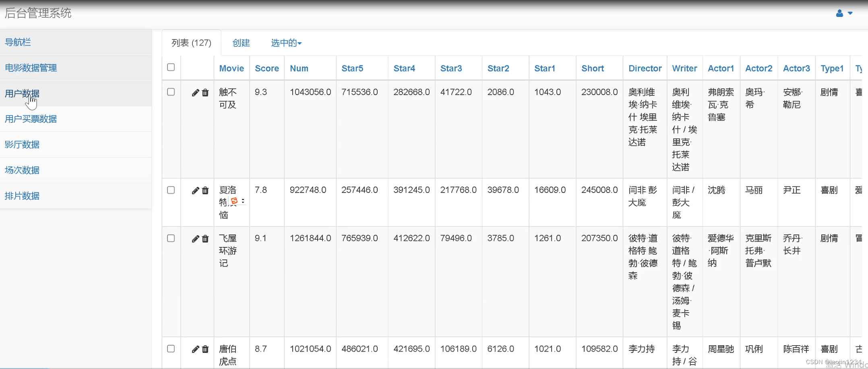Edit the 触不可及 row with pencil icon

[x=196, y=93]
